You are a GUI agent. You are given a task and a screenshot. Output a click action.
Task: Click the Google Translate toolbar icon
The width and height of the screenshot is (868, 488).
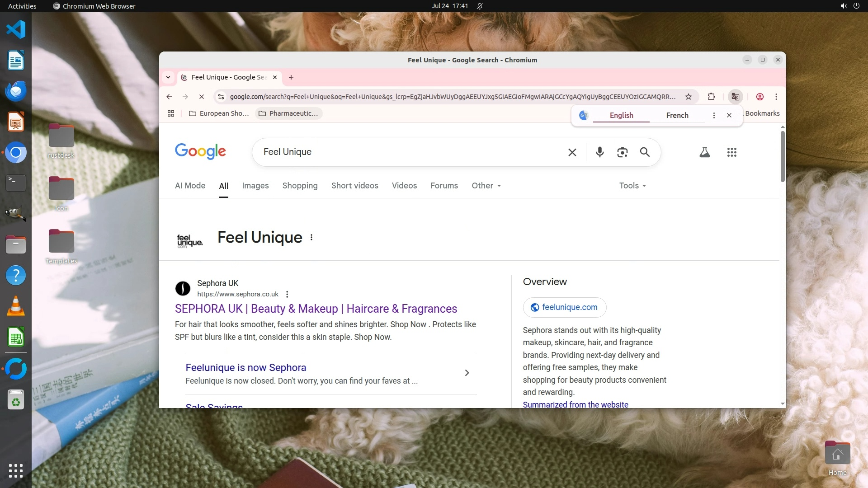pyautogui.click(x=736, y=97)
